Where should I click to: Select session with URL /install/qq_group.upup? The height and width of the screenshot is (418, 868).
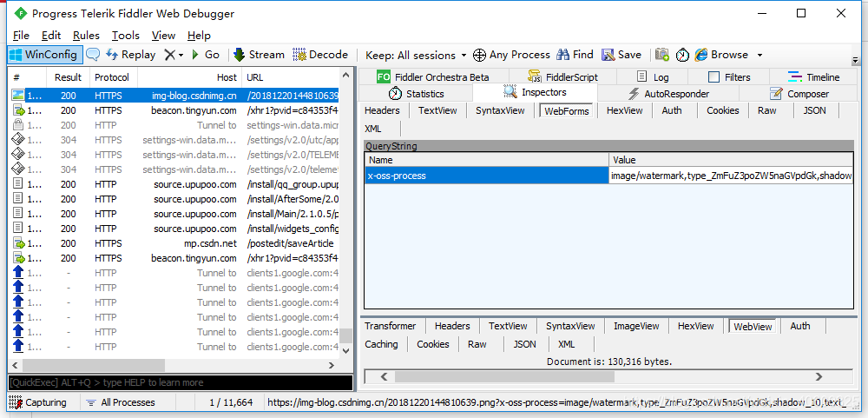pos(174,184)
